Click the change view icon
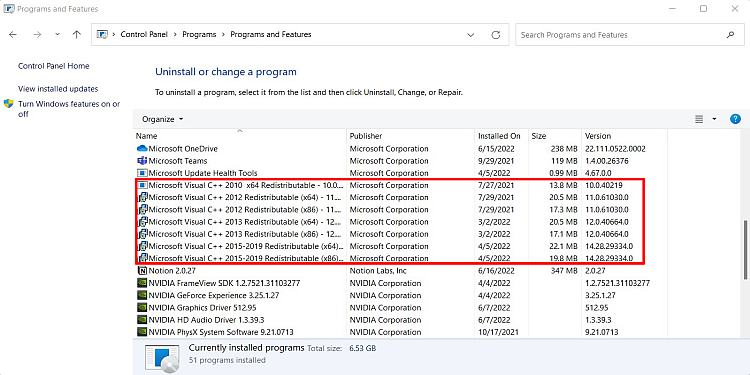Image resolution: width=750 pixels, height=375 pixels. (x=699, y=119)
